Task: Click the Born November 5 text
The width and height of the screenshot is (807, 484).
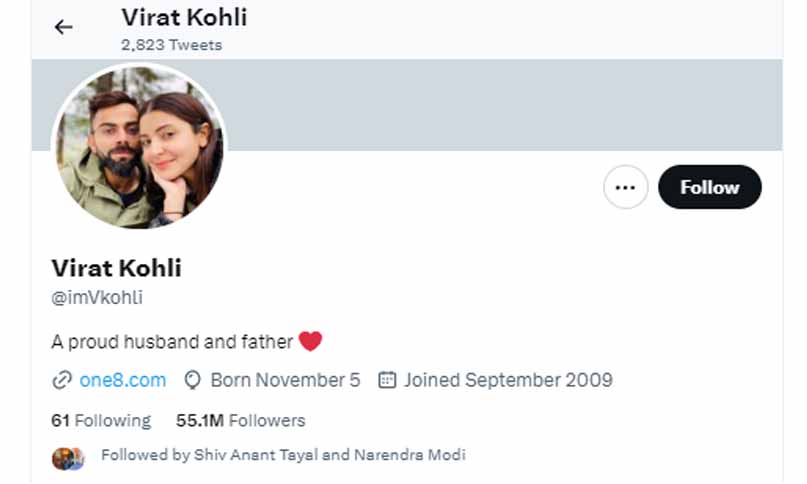Action: pos(284,380)
